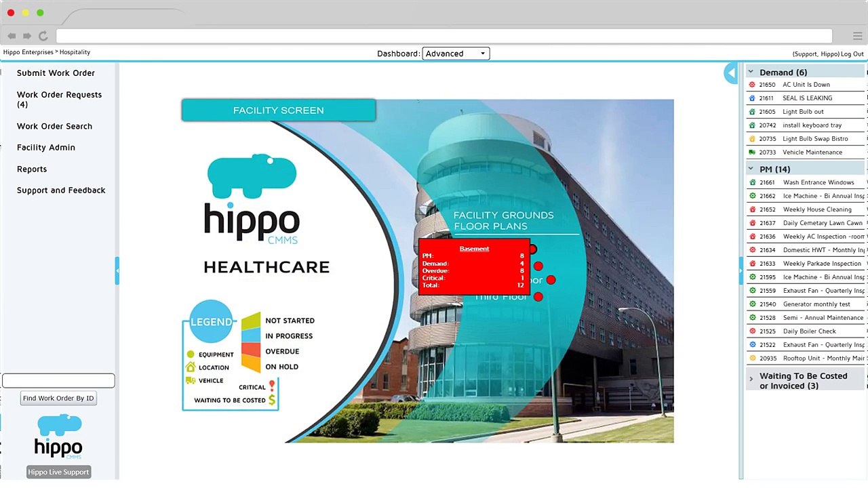Click the equipment icon for 21540 Generator test
Viewport: 868px width, 488px height.
pos(752,304)
